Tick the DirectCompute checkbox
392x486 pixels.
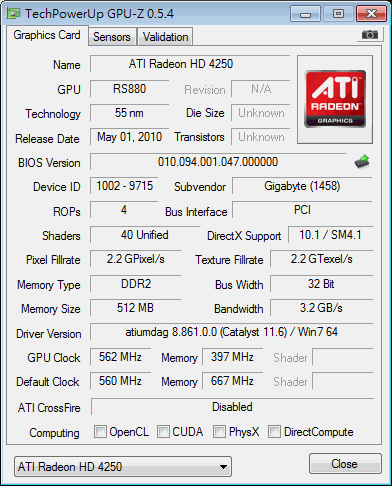[x=274, y=431]
